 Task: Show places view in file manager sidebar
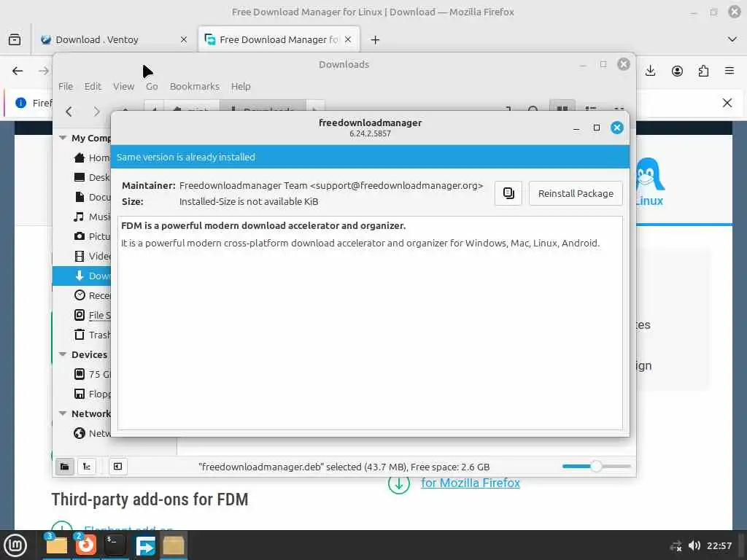pos(65,467)
